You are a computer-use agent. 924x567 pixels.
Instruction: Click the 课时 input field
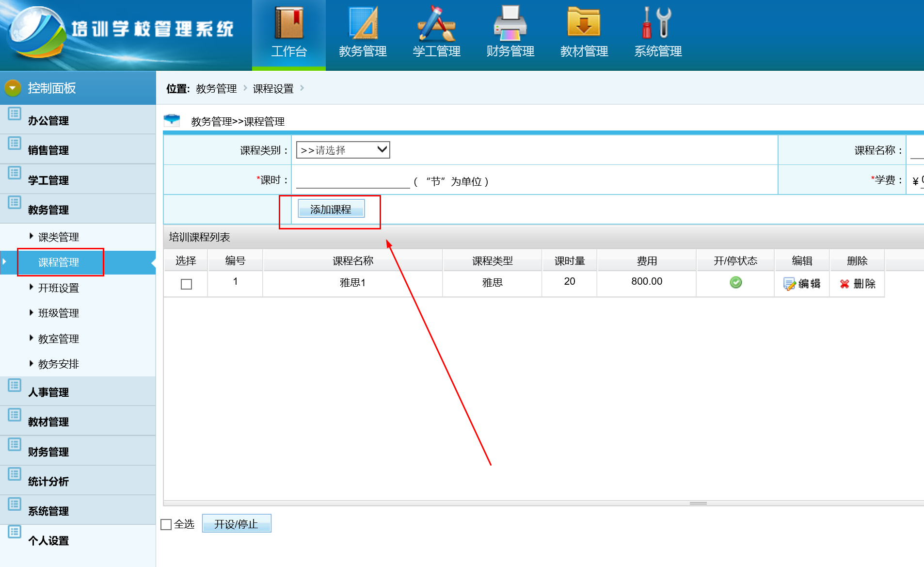tap(352, 181)
